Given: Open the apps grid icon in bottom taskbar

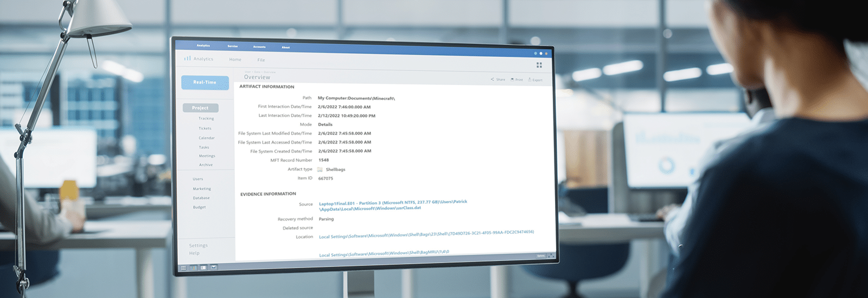Looking at the screenshot, I should pyautogui.click(x=183, y=268).
